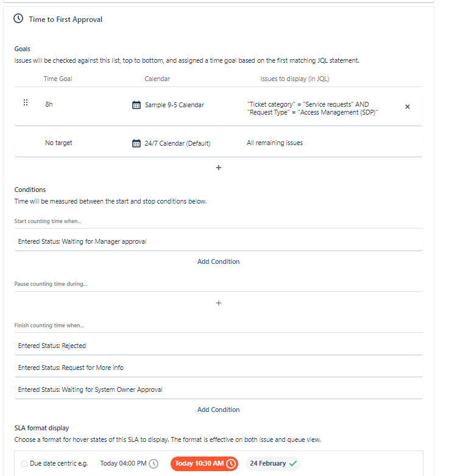Select the Entered Status: Waiting for Manager approval condition

pyautogui.click(x=219, y=241)
